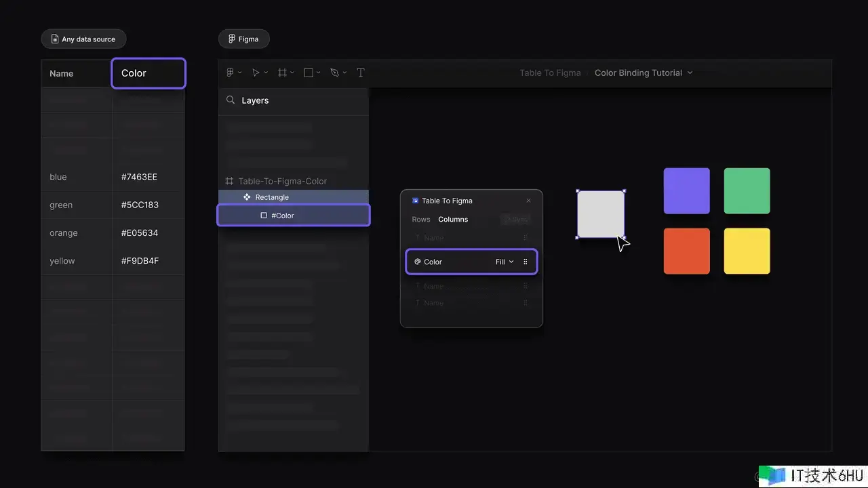This screenshot has height=488, width=868.
Task: Click the Color column header in table
Action: (148, 73)
